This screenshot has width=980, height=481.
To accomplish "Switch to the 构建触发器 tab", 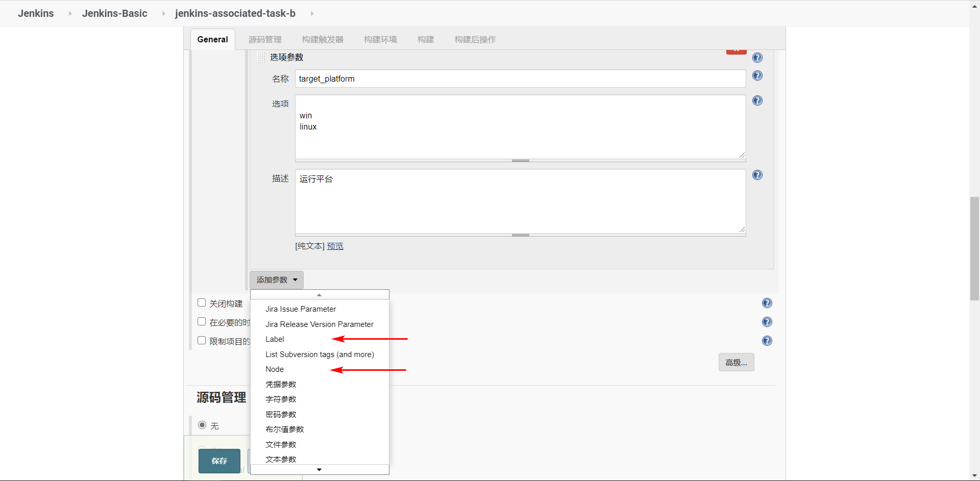I will point(323,39).
